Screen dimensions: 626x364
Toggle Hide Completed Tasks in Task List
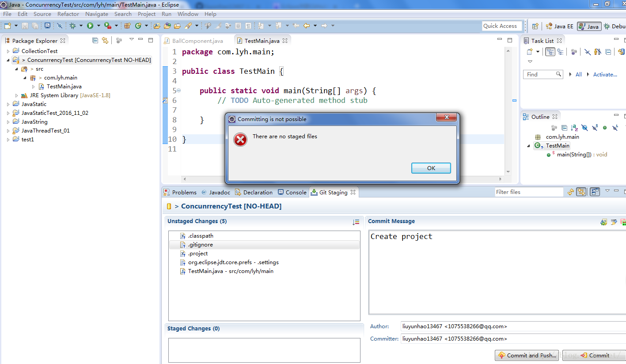pyautogui.click(x=588, y=52)
